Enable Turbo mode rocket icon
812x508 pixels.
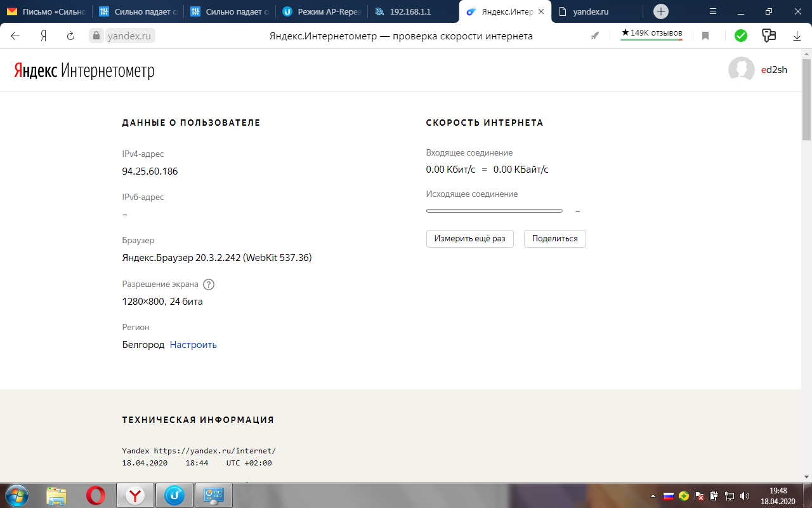(595, 36)
